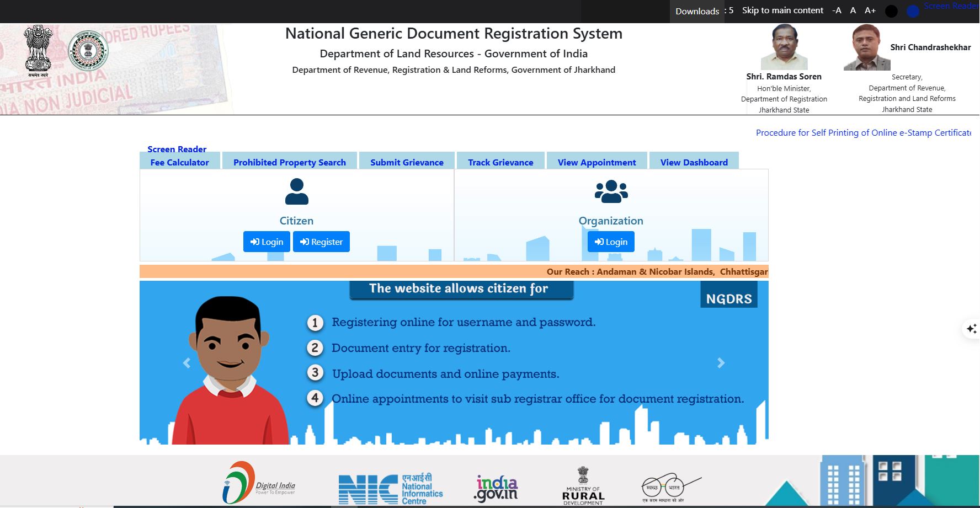Open the india.gov.in logo

tap(496, 488)
